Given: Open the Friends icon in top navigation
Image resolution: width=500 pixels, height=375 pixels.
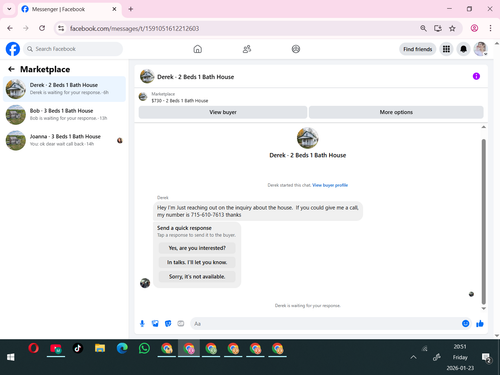Looking at the screenshot, I should click(x=247, y=49).
